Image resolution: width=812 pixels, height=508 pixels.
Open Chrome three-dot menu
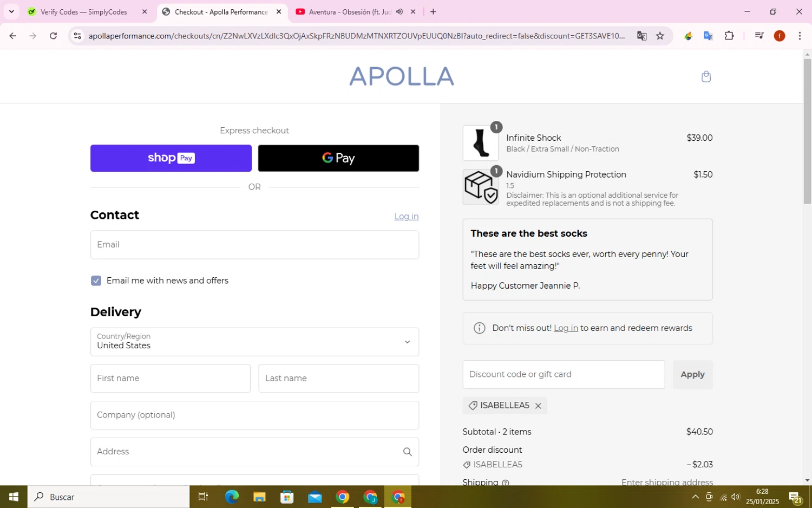800,36
